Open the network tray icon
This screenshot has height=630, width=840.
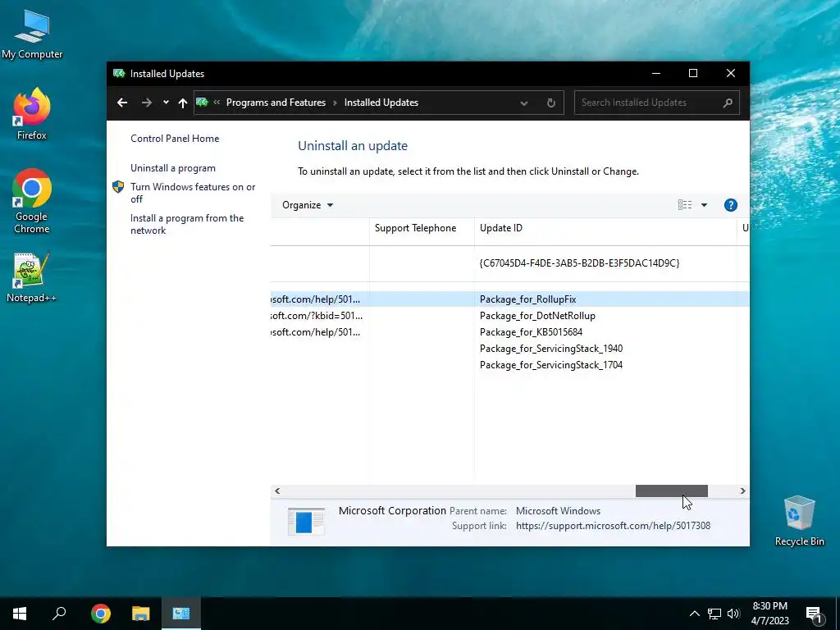coord(714,614)
